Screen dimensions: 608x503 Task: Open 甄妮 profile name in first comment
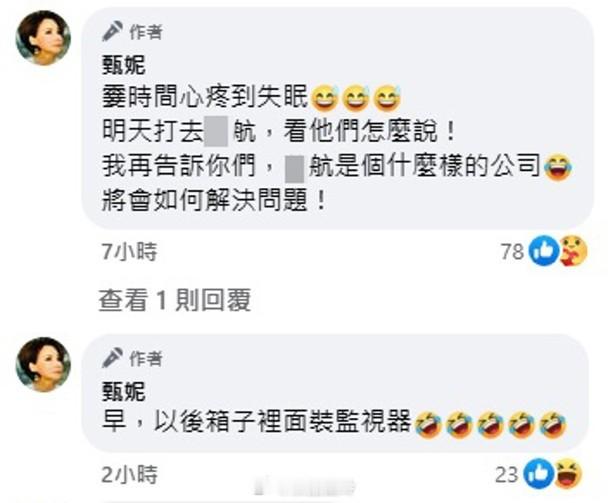pyautogui.click(x=124, y=64)
